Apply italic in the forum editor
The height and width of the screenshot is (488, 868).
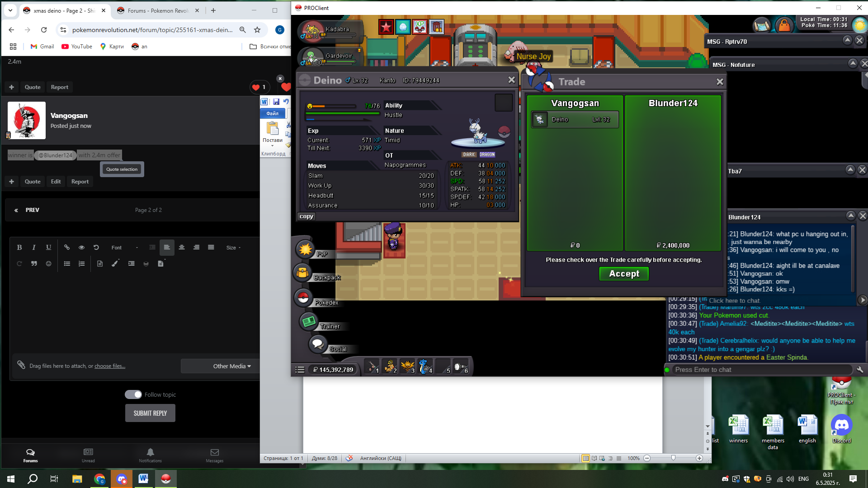[x=34, y=248]
